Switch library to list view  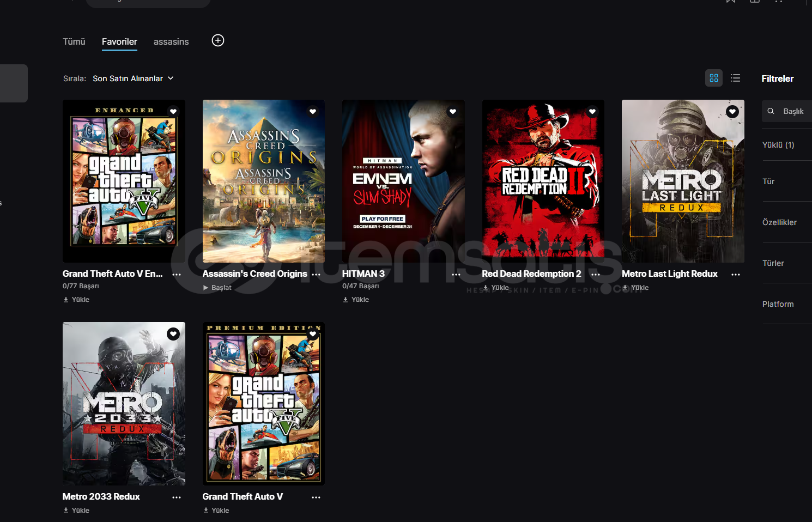click(x=736, y=78)
